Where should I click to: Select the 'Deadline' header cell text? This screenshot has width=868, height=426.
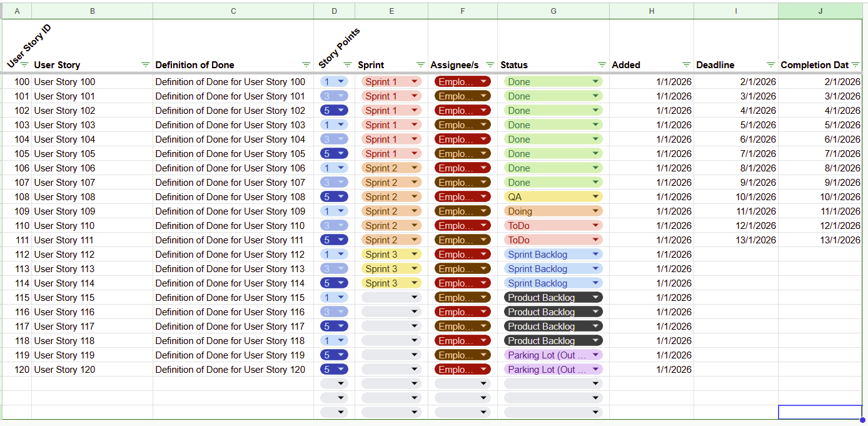coord(715,65)
